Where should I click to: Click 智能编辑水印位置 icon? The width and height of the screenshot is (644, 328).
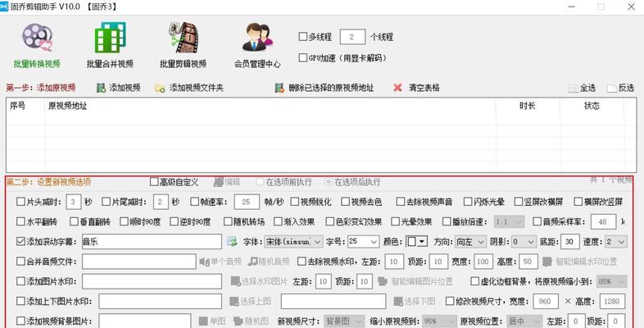547,262
